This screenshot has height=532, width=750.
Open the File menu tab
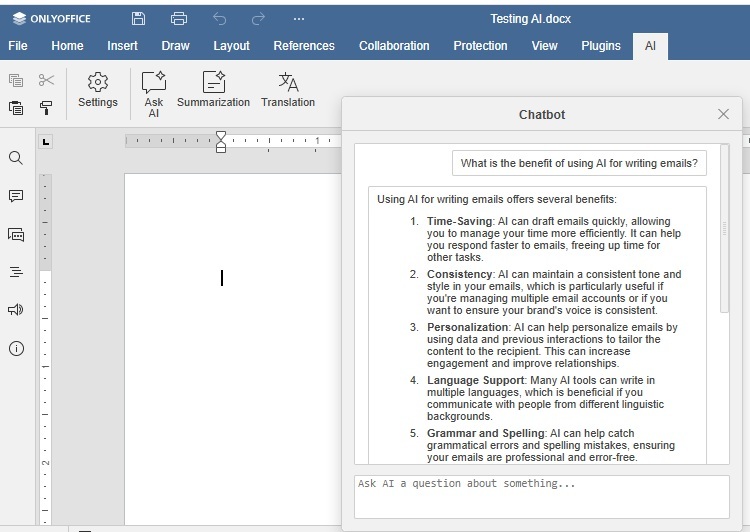click(x=18, y=46)
